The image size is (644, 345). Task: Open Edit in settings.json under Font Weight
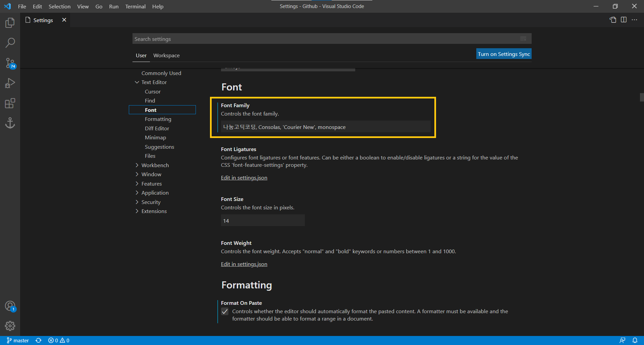click(x=244, y=264)
